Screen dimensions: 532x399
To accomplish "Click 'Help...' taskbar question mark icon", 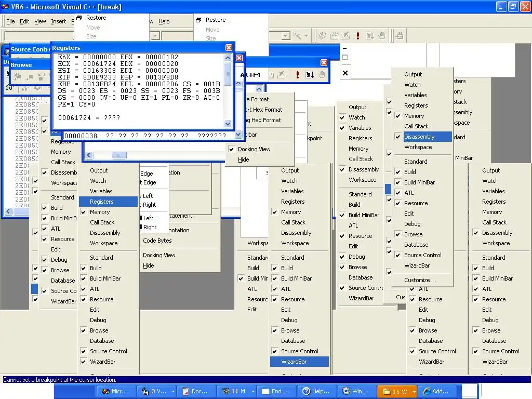I will coord(316,391).
